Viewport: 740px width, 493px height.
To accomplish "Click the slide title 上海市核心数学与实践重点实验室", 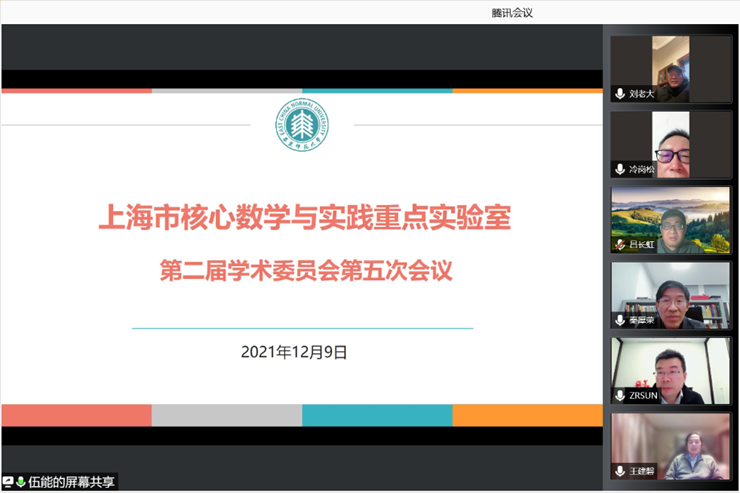I will click(x=310, y=217).
